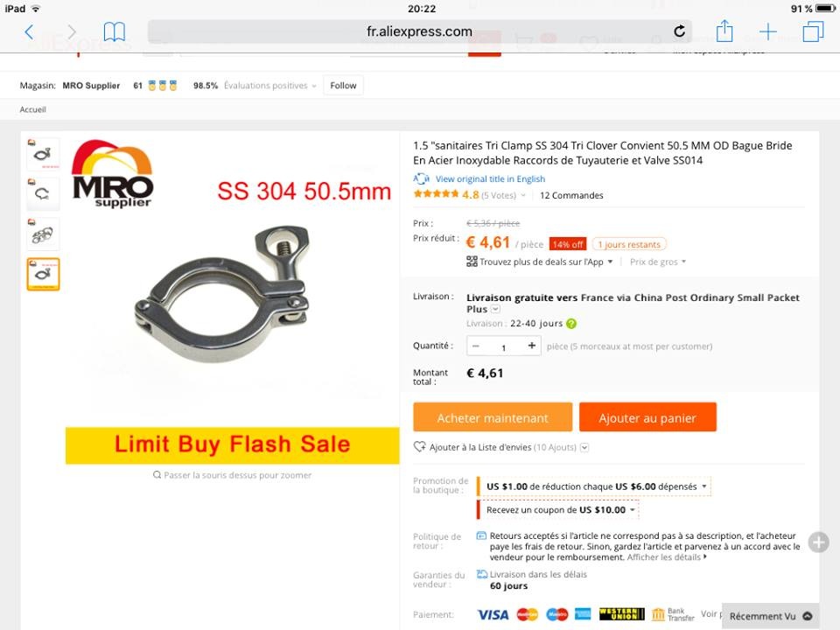Screen dimensions: 840x630
Task: Show all open tabs icon
Action: (x=813, y=31)
